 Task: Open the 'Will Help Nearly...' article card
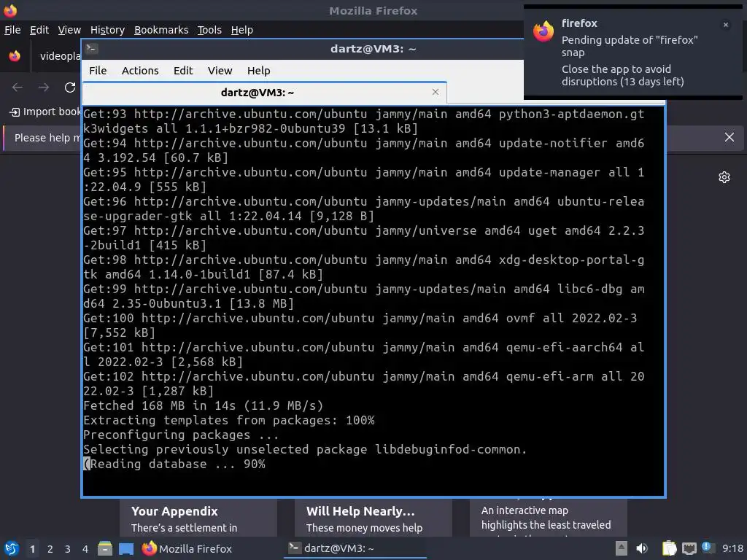click(373, 518)
